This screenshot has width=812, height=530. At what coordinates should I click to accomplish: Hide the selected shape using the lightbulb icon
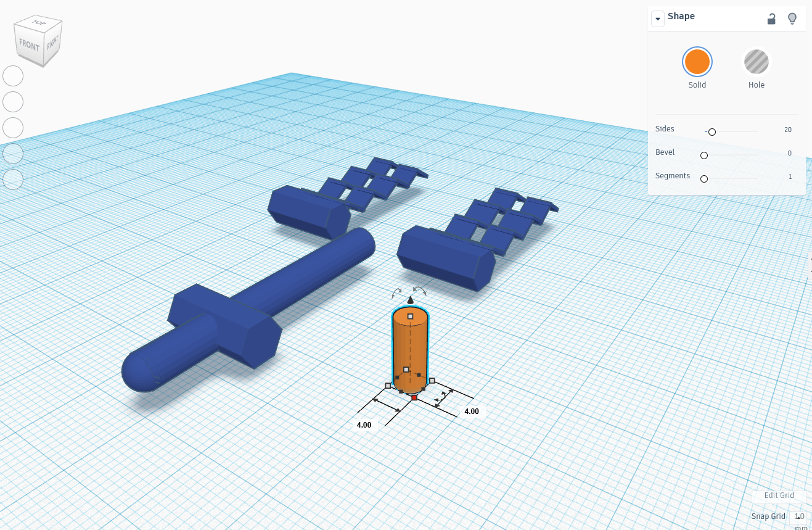click(x=793, y=19)
